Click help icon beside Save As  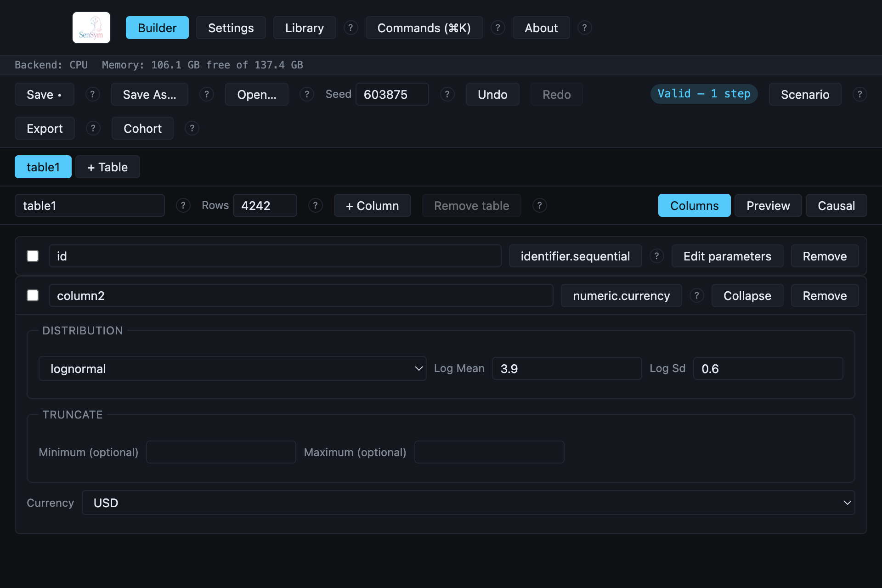207,94
